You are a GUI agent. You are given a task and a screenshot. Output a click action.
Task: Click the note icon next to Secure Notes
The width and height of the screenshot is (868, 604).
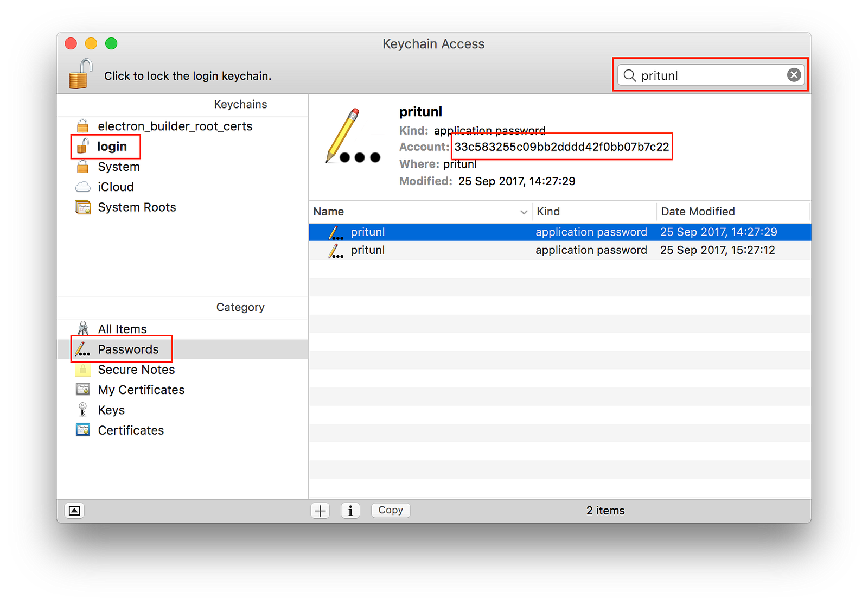[x=83, y=370]
